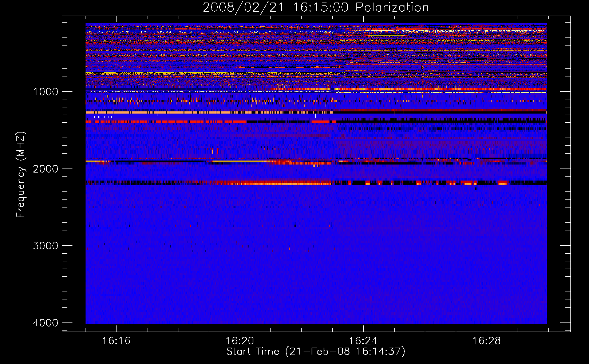
Task: Click the "16:16" time tick label
Action: pyautogui.click(x=116, y=341)
